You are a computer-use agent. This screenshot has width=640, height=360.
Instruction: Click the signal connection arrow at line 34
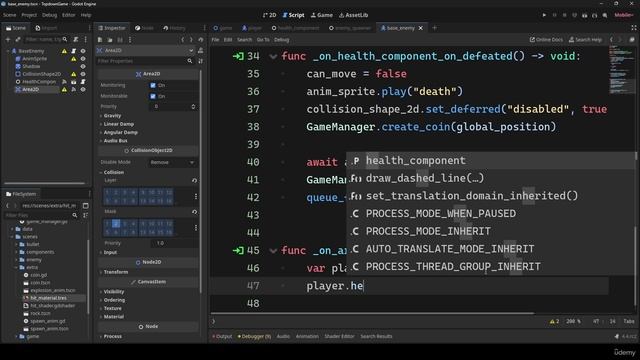[x=238, y=56]
